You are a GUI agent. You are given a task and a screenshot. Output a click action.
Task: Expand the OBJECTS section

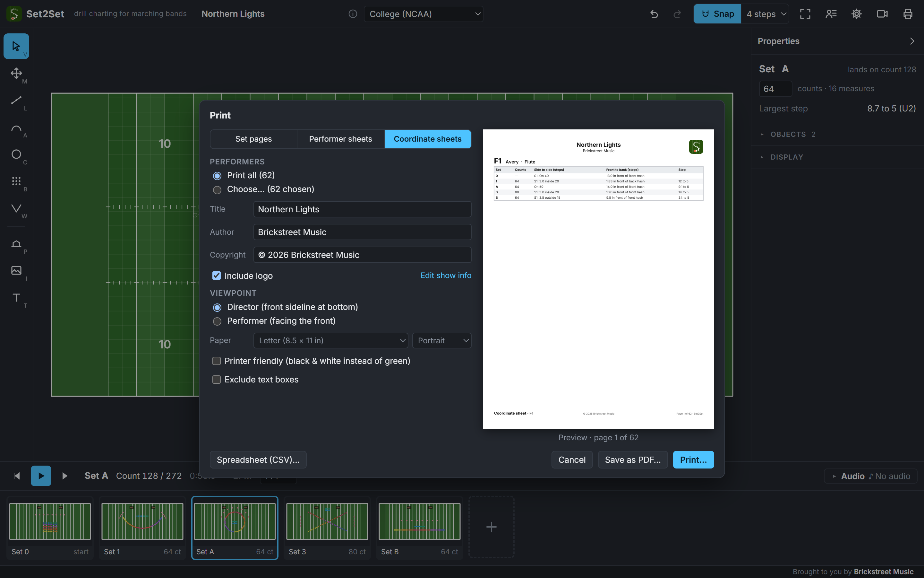click(x=838, y=134)
